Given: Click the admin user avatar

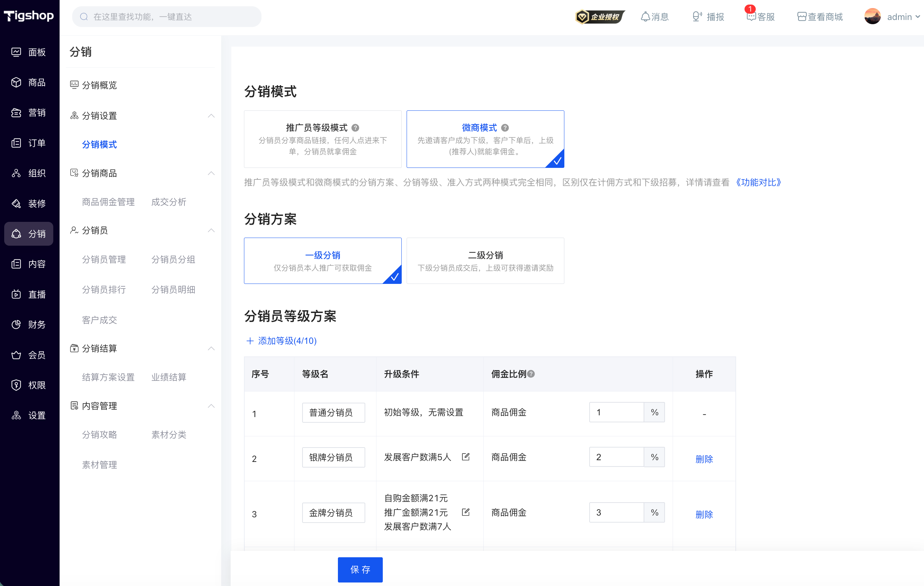Looking at the screenshot, I should pyautogui.click(x=872, y=16).
